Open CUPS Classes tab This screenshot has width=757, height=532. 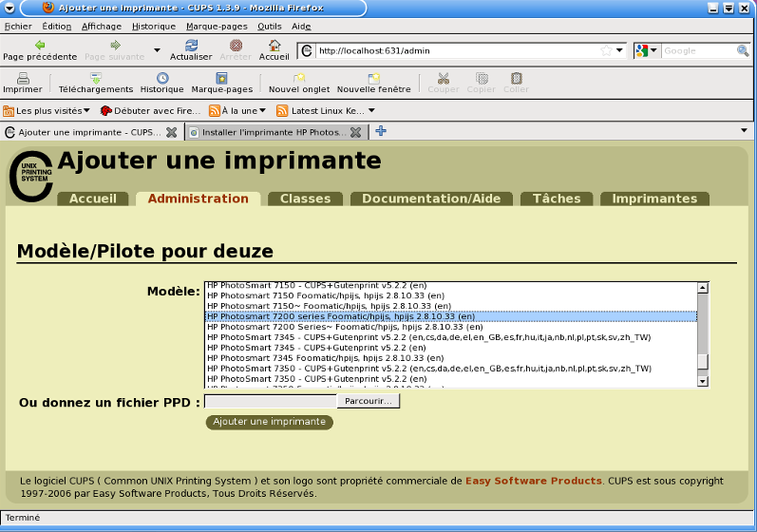pyautogui.click(x=305, y=199)
